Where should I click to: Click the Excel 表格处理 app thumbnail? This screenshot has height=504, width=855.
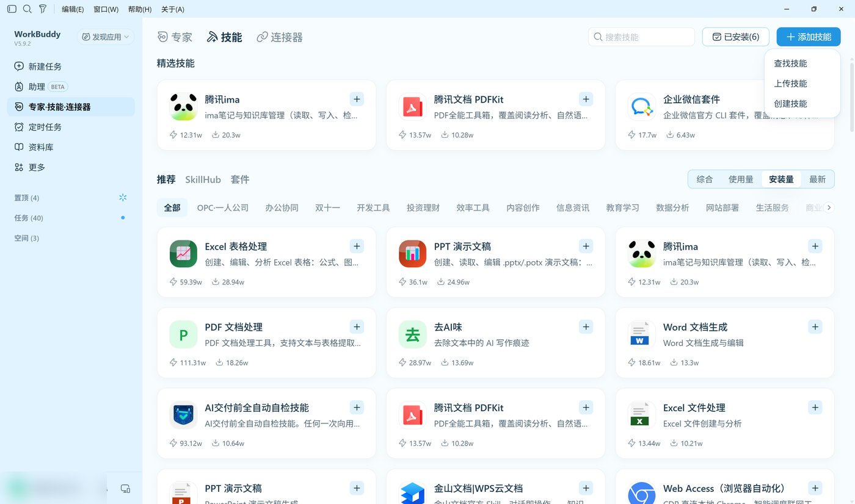(183, 254)
